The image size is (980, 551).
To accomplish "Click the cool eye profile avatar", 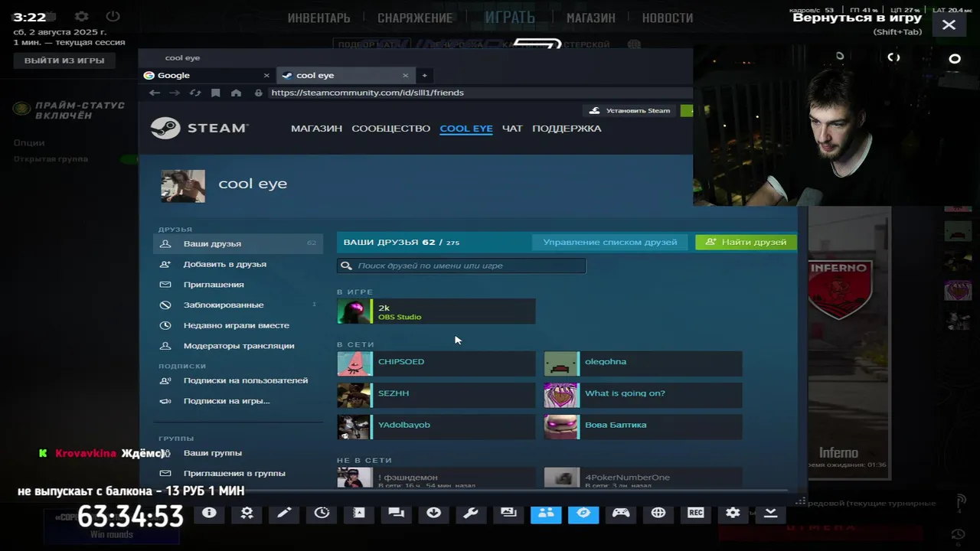I will pyautogui.click(x=183, y=186).
